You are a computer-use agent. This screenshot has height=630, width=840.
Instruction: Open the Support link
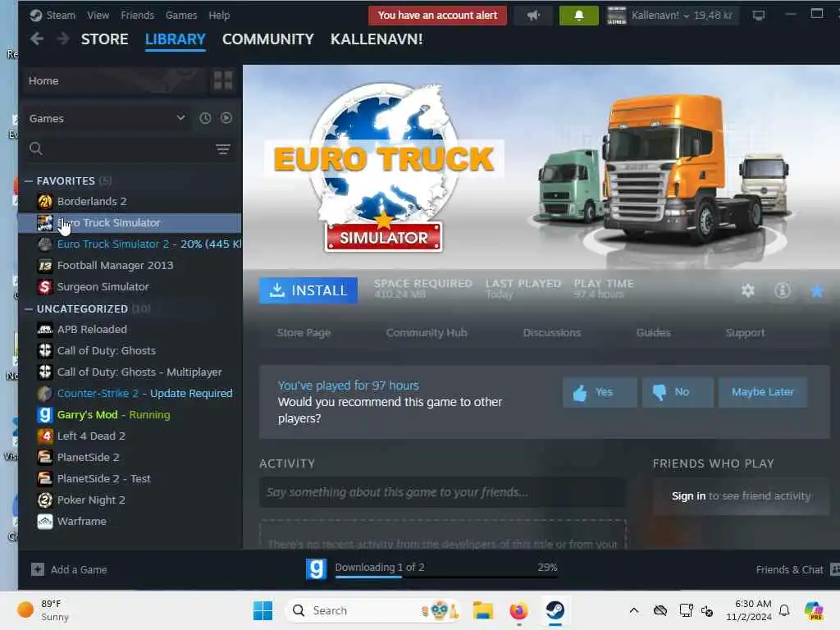(x=745, y=333)
